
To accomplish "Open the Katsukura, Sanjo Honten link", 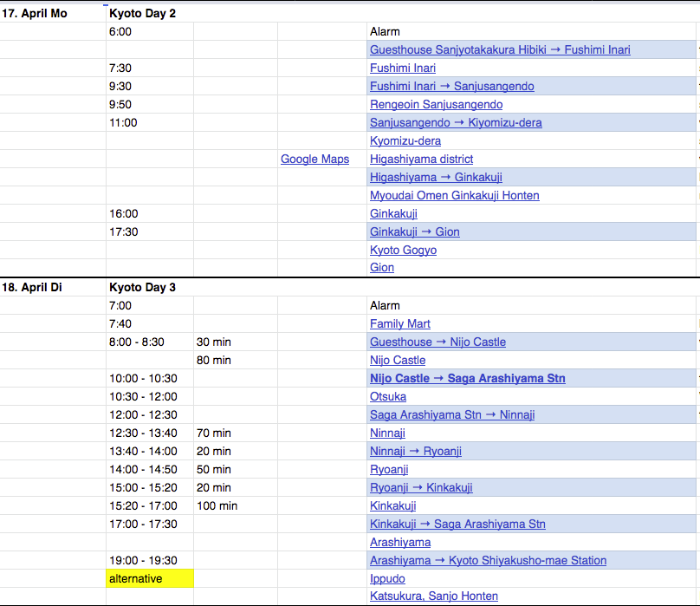I will 433,596.
